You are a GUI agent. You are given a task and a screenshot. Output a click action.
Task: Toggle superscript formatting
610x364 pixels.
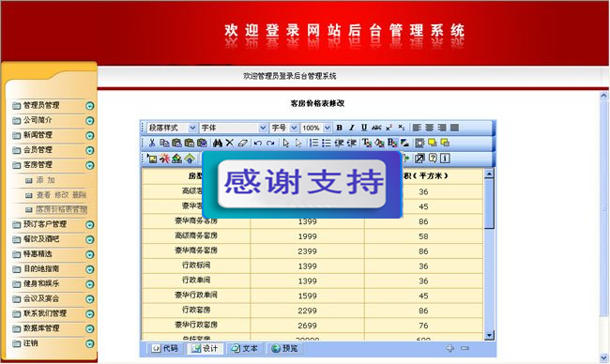pos(389,128)
